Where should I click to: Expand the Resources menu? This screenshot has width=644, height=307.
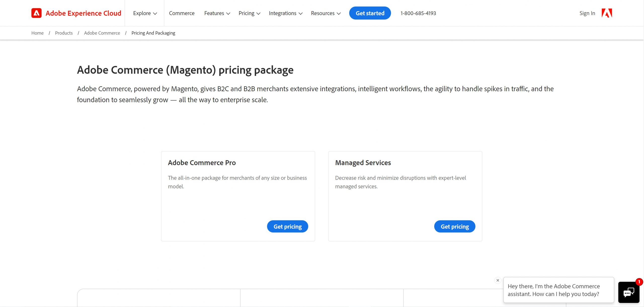click(326, 13)
